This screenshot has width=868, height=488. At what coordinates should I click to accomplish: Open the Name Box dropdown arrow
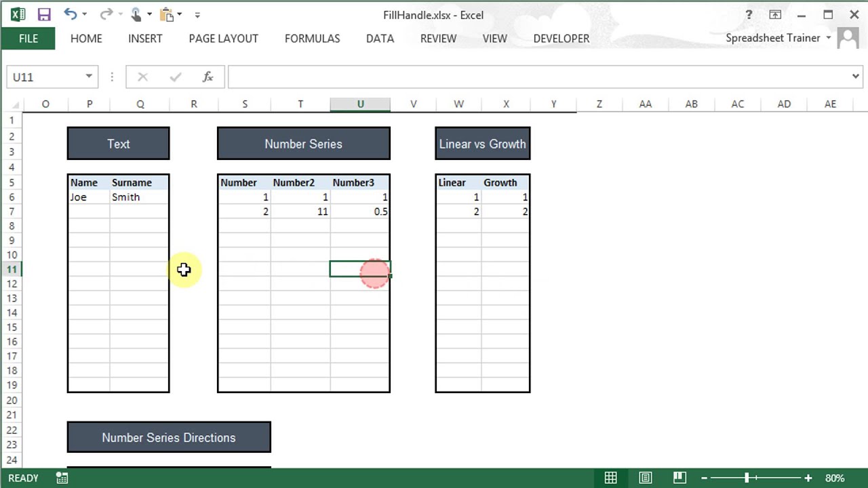(x=89, y=77)
